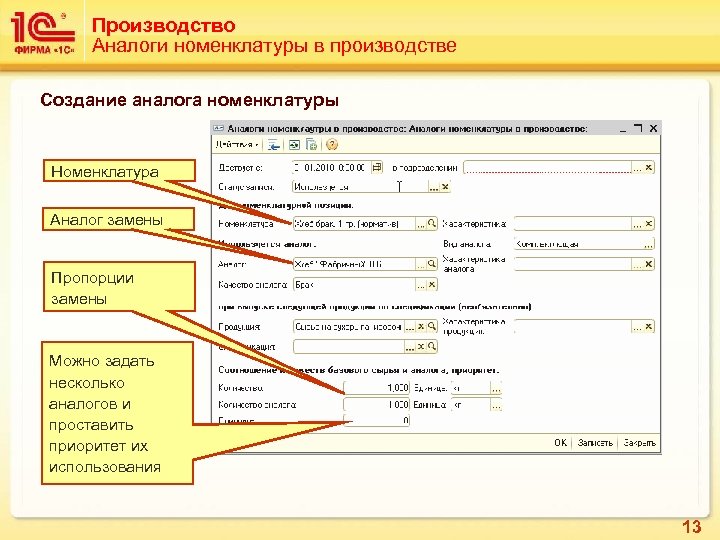
Task: Click the Закрыть button
Action: [x=640, y=443]
